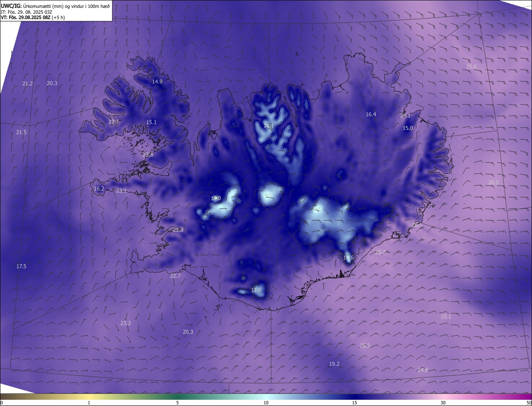This screenshot has height=406, width=532.
Task: Click the 19.2 value label
Action: tap(334, 364)
